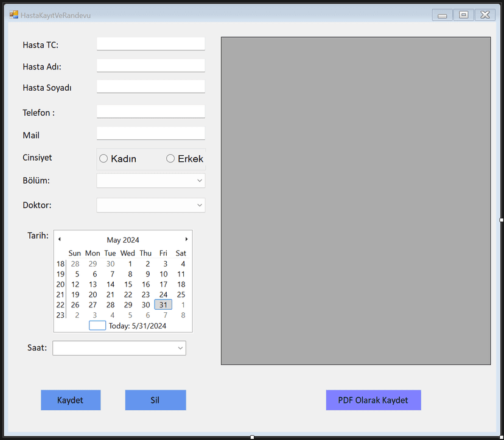Select the Telefon input field
Image resolution: width=504 pixels, height=440 pixels.
[151, 111]
